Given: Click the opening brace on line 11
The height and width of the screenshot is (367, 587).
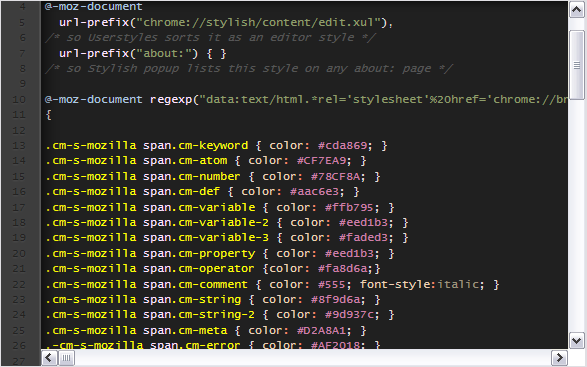Looking at the screenshot, I should coord(48,115).
